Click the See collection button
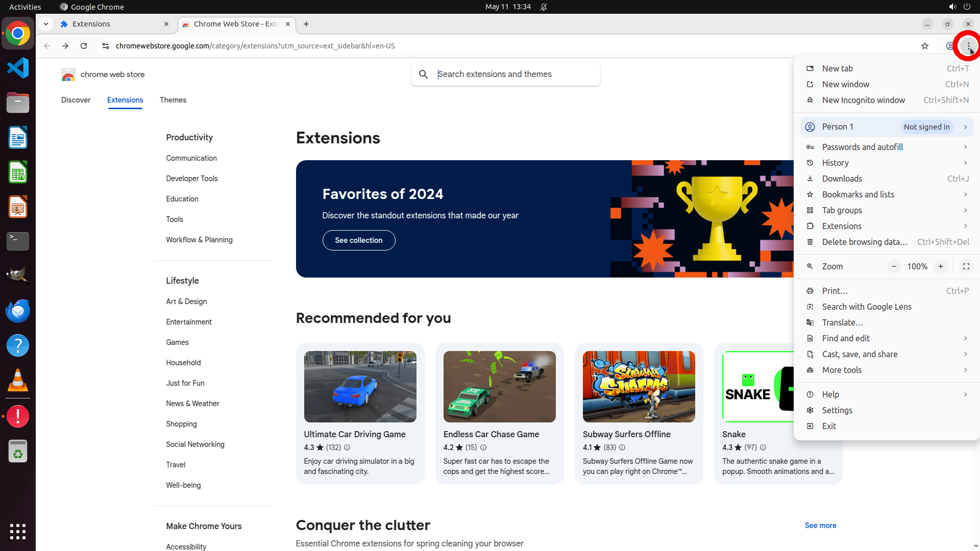 358,240
